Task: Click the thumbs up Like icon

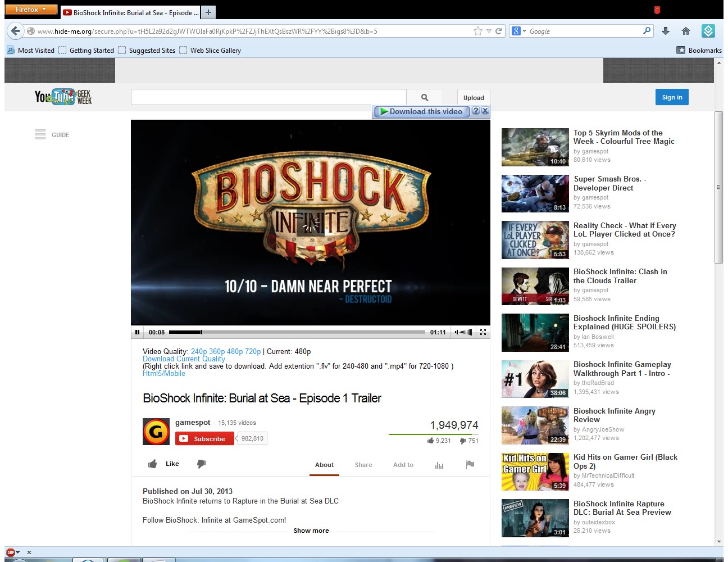Action: click(x=152, y=464)
